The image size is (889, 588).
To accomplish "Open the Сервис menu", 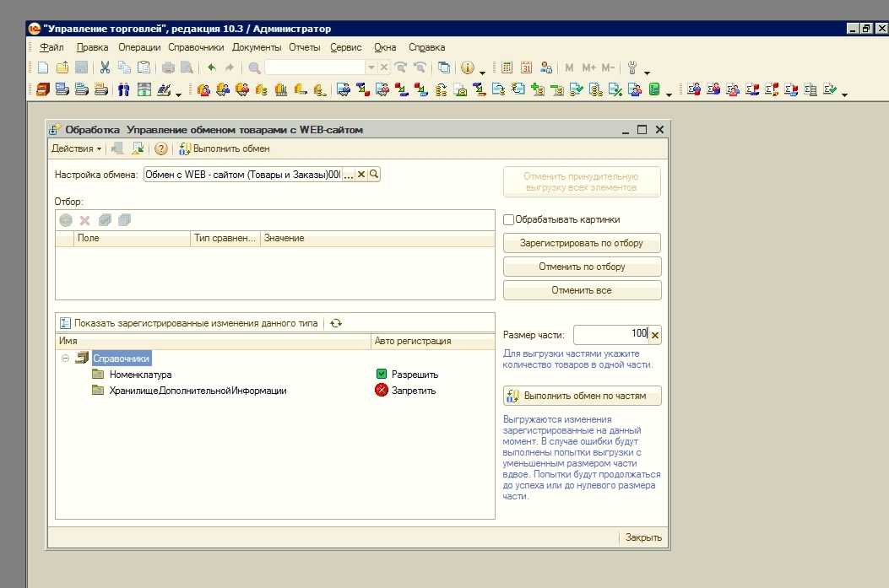I will tap(346, 47).
